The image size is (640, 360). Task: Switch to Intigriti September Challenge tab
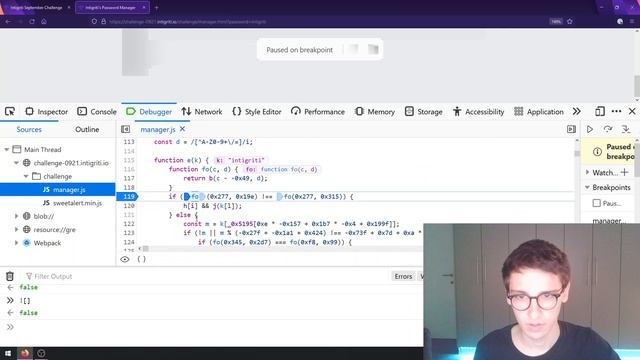(x=37, y=7)
